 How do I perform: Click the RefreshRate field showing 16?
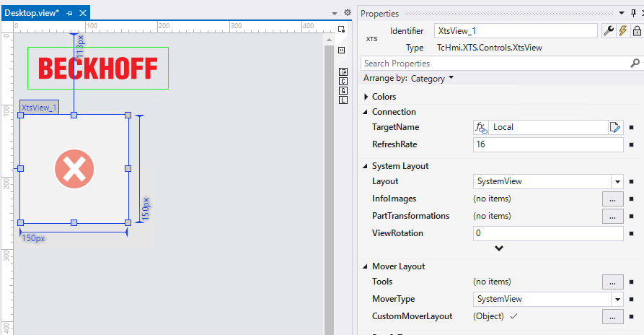click(548, 144)
